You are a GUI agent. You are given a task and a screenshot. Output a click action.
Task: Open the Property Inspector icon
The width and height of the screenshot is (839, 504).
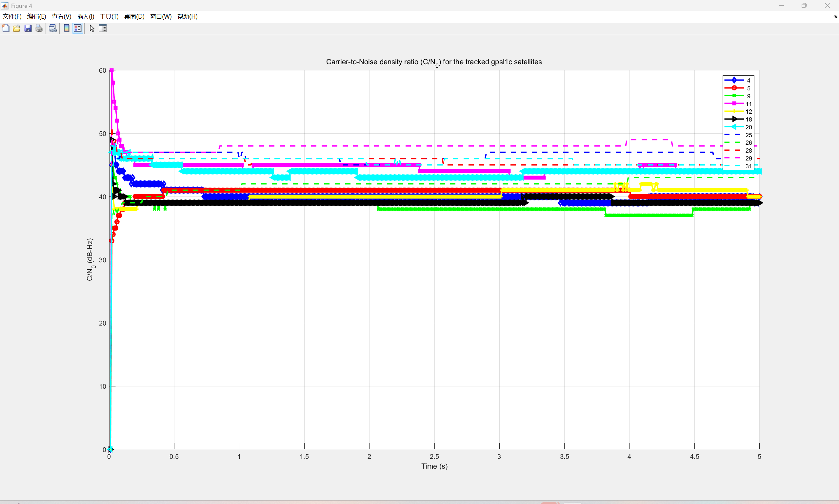103,28
